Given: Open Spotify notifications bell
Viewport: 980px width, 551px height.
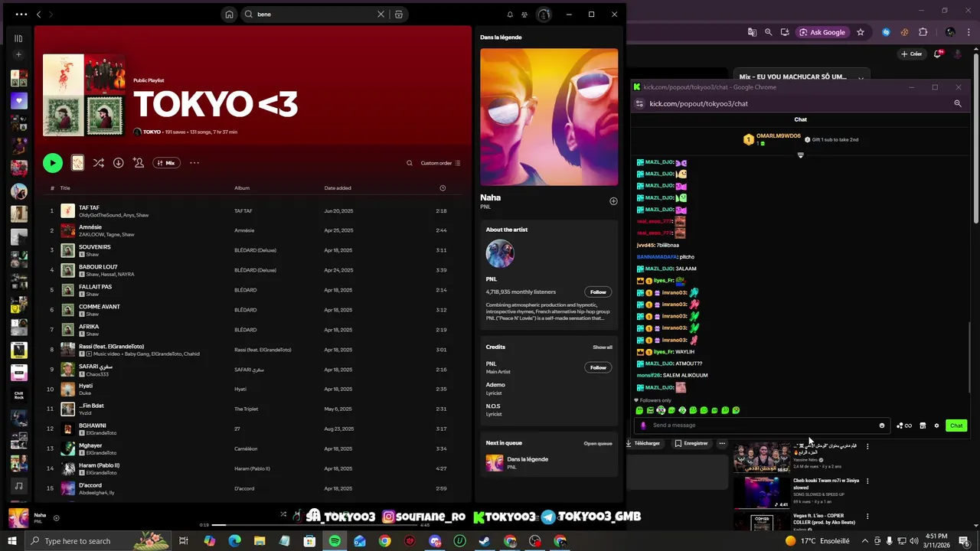Looking at the screenshot, I should 510,14.
